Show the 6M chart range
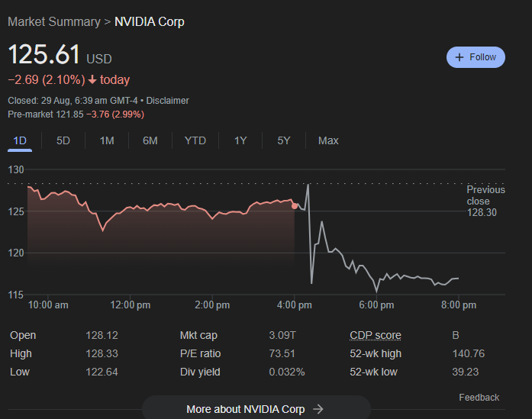The width and height of the screenshot is (532, 419). click(x=150, y=140)
